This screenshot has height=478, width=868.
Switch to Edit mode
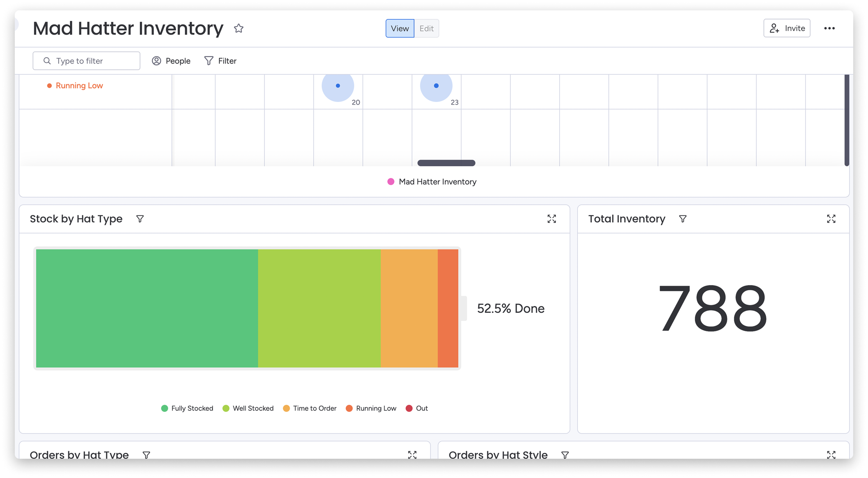coord(426,28)
